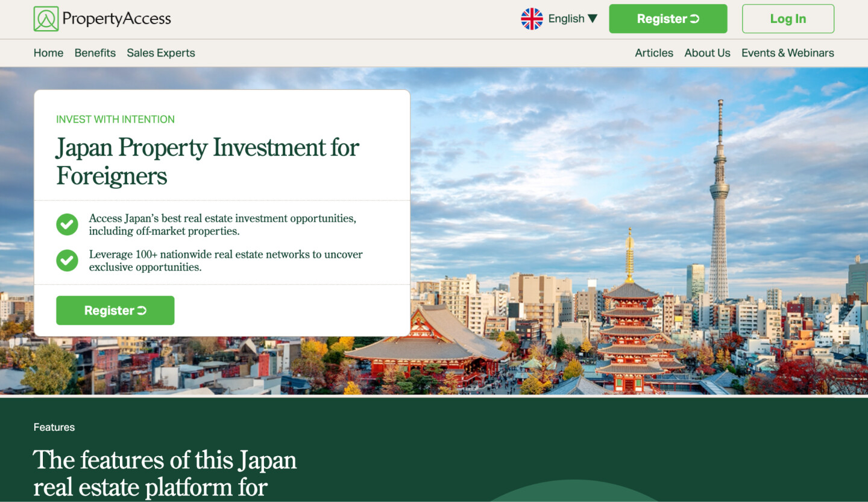868x502 pixels.
Task: Click the 'Features' section label
Action: (x=54, y=427)
